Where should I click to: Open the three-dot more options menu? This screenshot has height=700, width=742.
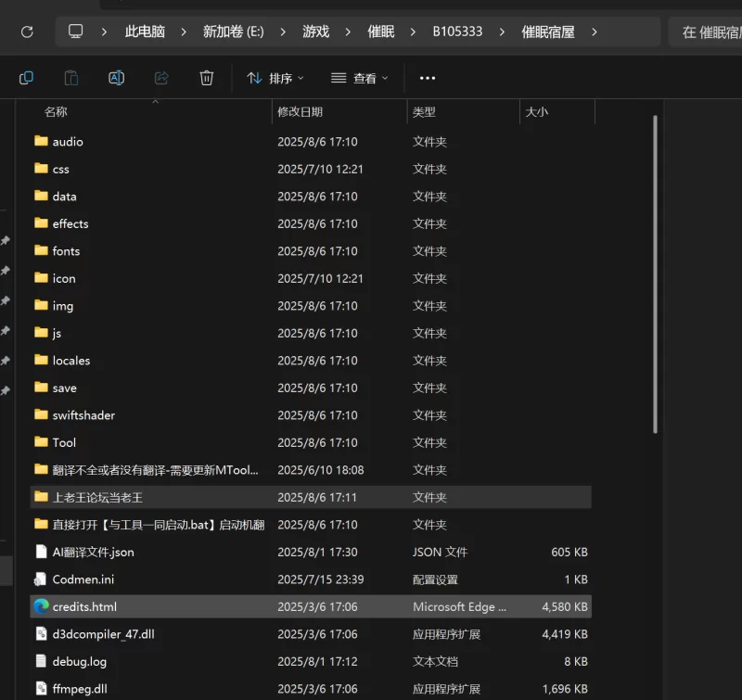point(428,78)
